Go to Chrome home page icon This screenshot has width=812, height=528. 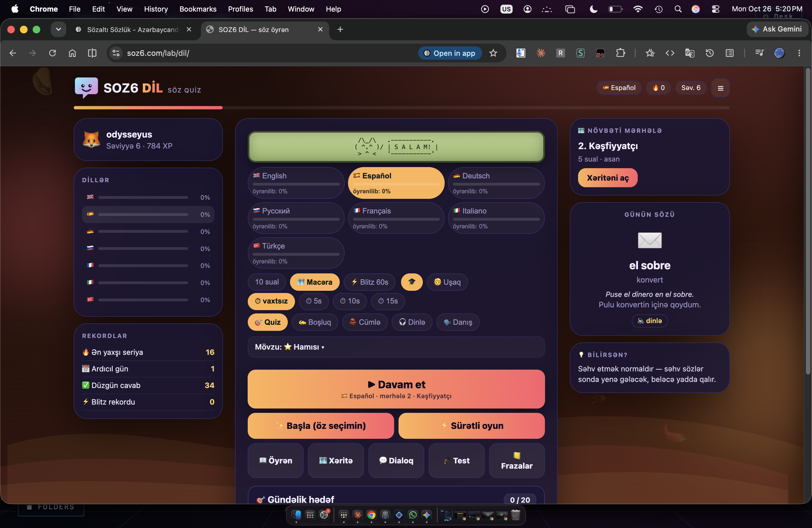72,53
